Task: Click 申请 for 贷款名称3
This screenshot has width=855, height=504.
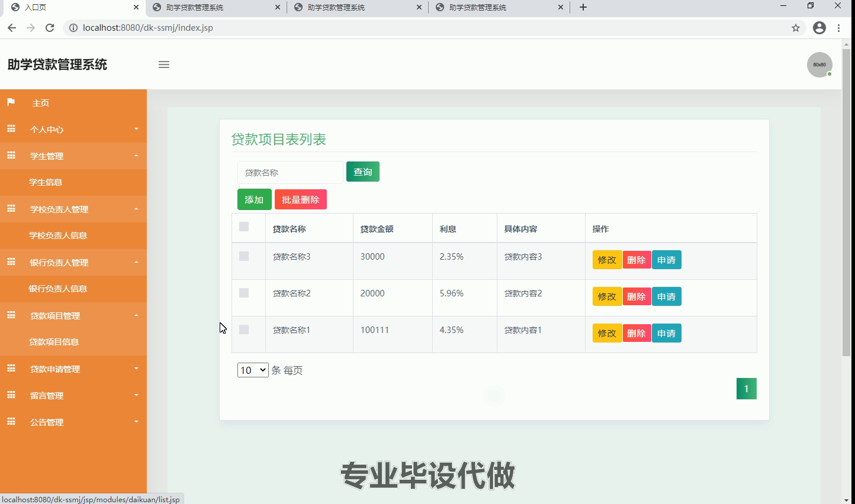Action: 666,260
